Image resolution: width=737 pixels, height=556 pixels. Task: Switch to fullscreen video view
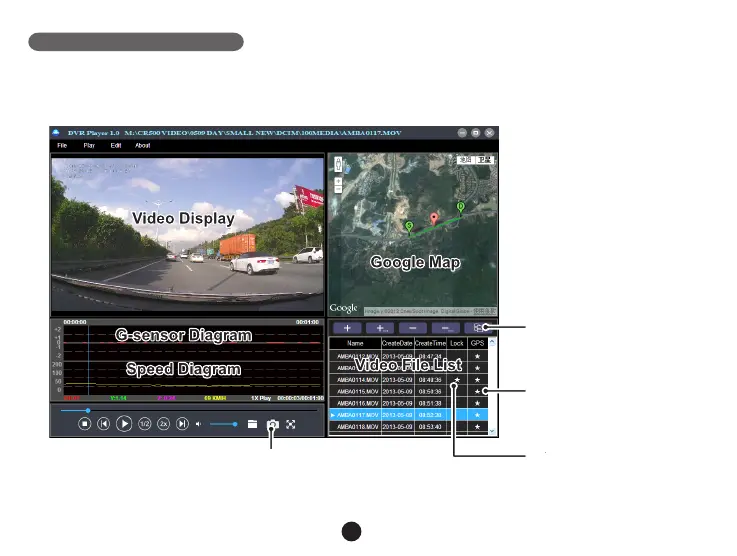[x=291, y=424]
